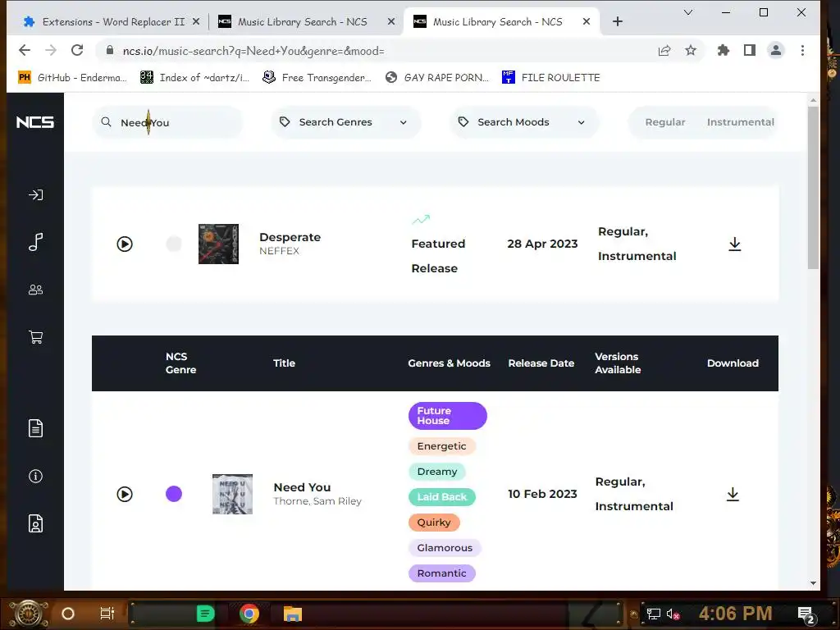The image size is (840, 630).
Task: Open the artists people icon in sidebar
Action: [x=35, y=290]
